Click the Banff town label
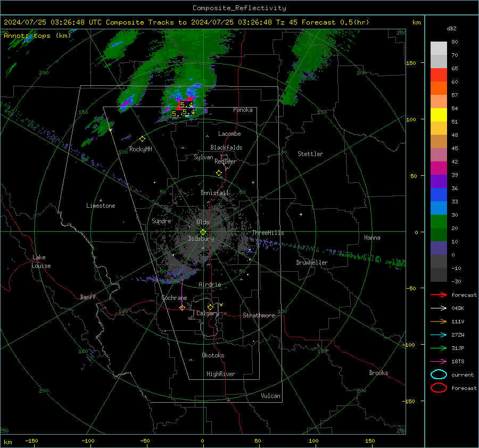479x448 pixels. (88, 297)
